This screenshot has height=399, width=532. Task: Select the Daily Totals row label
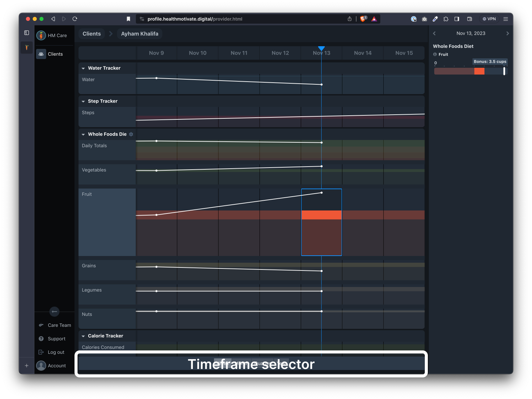[94, 146]
